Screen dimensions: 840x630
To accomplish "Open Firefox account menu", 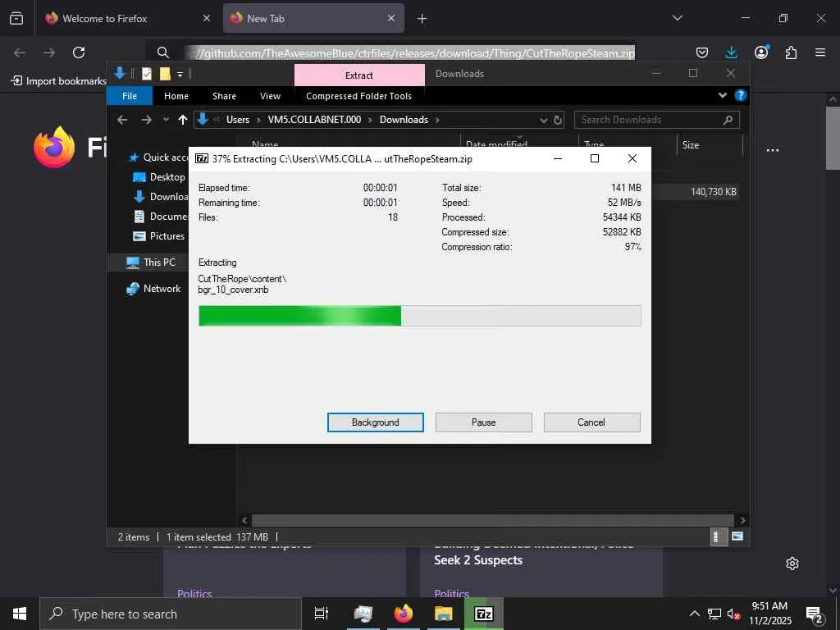I will 761,52.
